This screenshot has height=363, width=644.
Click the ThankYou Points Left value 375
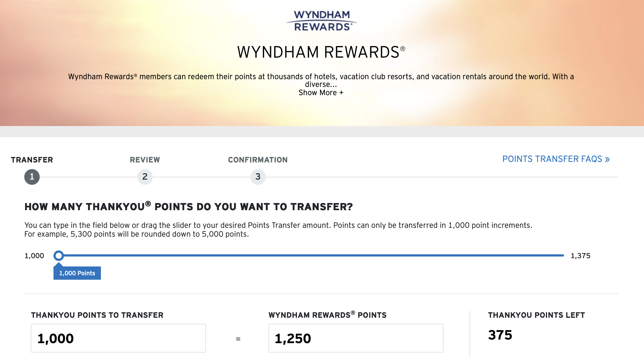[500, 335]
